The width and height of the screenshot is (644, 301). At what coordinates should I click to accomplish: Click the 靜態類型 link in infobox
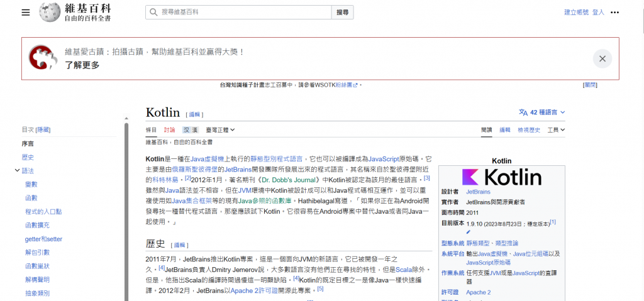[478, 243]
